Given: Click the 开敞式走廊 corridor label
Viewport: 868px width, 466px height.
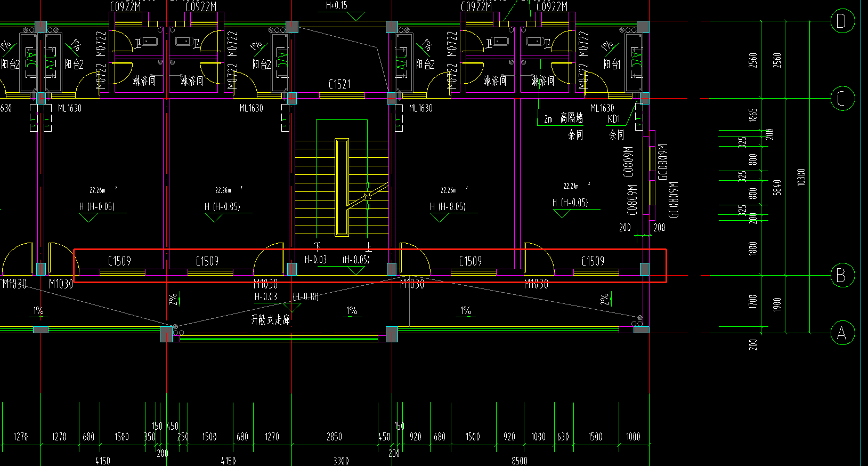Looking at the screenshot, I should [271, 320].
